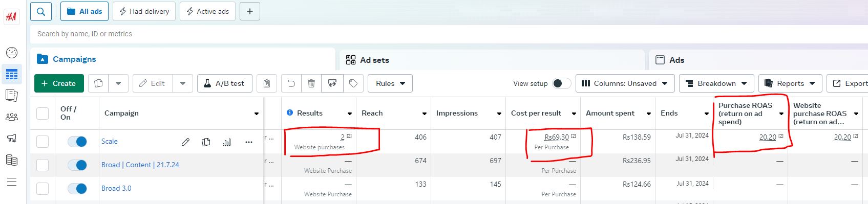This screenshot has width=868, height=204.
Task: Select the Active ads filter
Action: pyautogui.click(x=207, y=11)
